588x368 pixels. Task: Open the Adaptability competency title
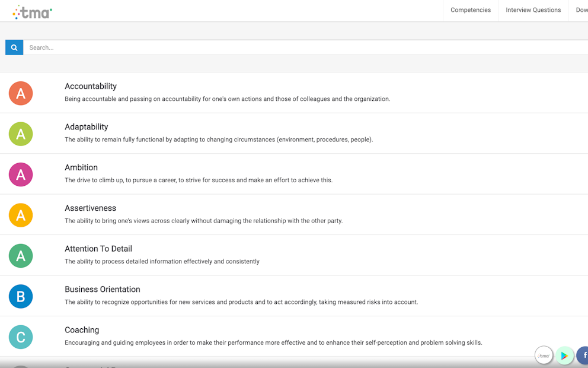click(x=87, y=127)
